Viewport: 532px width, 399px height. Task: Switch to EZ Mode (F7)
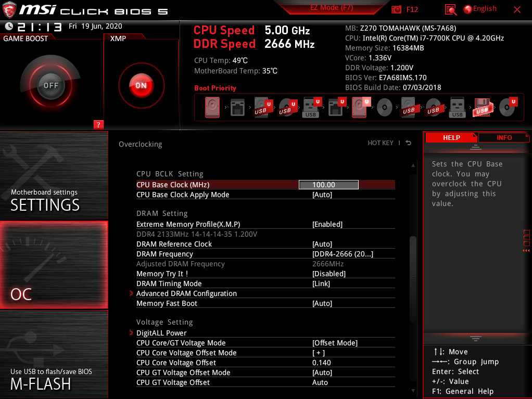click(x=332, y=7)
